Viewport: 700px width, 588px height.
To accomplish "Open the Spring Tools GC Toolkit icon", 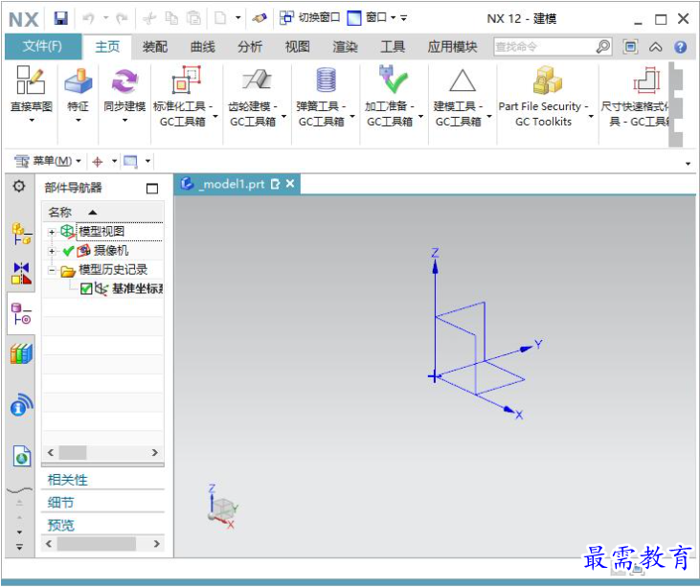I will point(326,79).
